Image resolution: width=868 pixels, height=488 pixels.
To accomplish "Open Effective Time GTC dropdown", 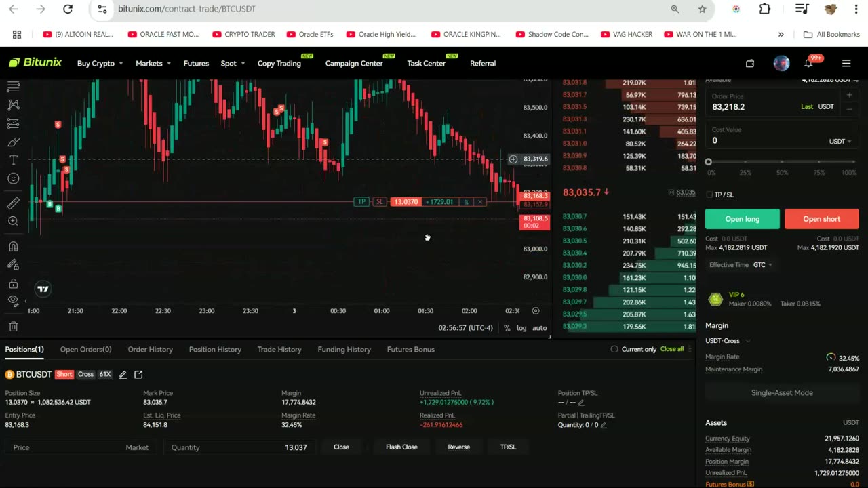I will pos(763,265).
